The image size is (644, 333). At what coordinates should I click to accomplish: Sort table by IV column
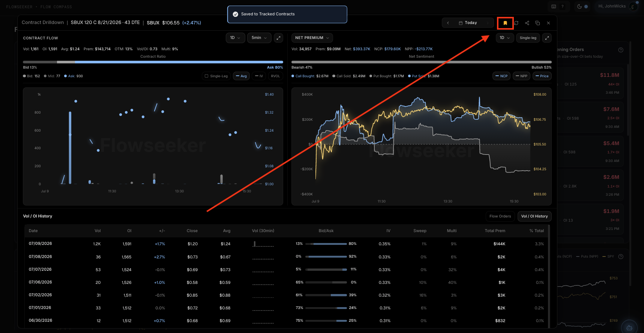[388, 231]
